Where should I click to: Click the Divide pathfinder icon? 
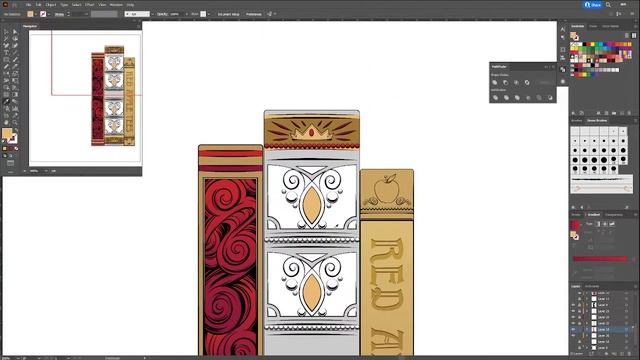click(x=495, y=98)
